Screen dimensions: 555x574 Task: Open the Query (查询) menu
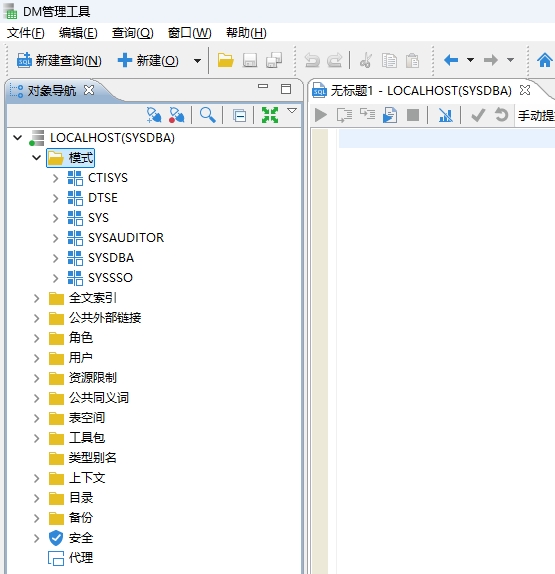(x=133, y=33)
